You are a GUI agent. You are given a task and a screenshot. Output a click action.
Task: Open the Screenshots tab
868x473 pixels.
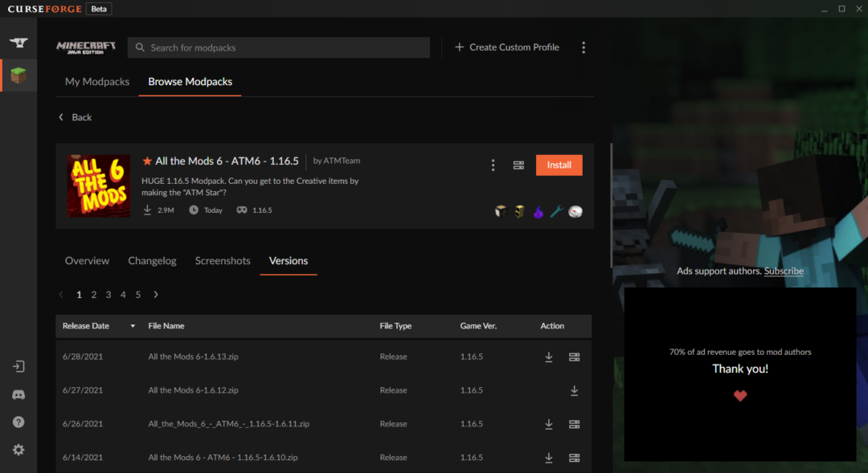point(223,260)
